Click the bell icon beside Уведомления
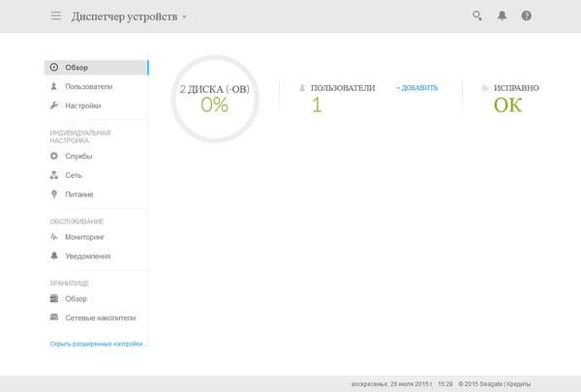 pyautogui.click(x=54, y=256)
